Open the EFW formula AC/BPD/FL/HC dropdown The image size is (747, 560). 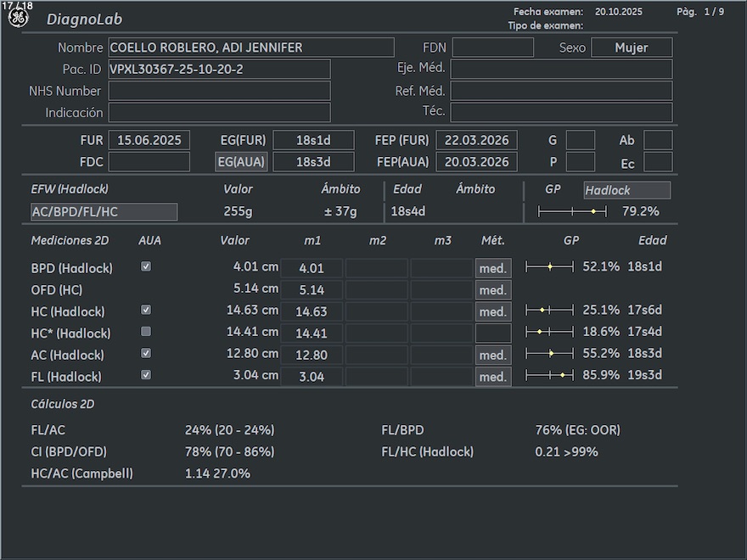pos(104,212)
